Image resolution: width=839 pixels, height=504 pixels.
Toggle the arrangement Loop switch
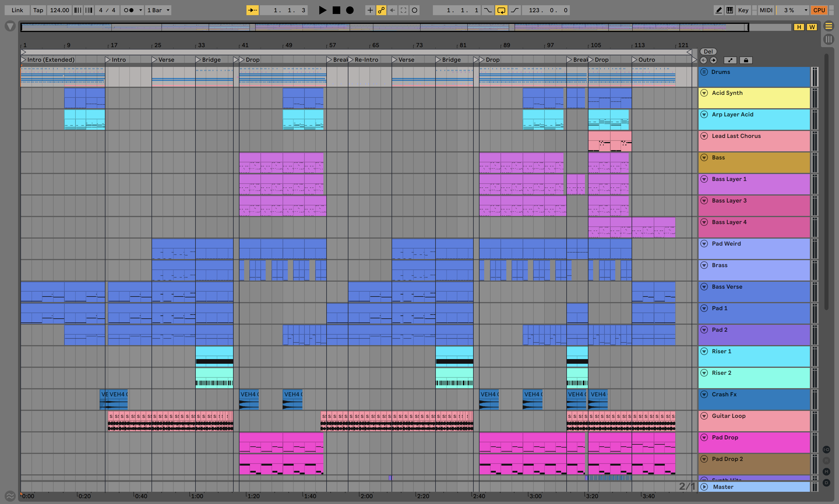pos(501,10)
